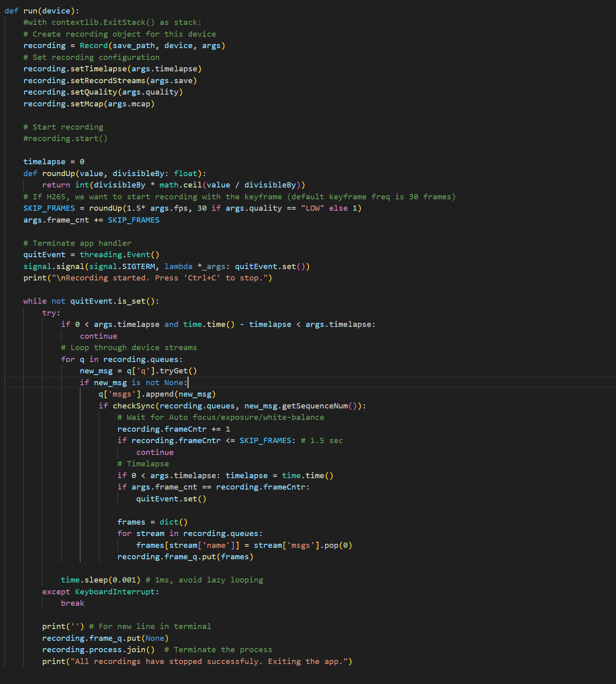Click the roundUp function definition name
This screenshot has height=684, width=616.
click(58, 174)
